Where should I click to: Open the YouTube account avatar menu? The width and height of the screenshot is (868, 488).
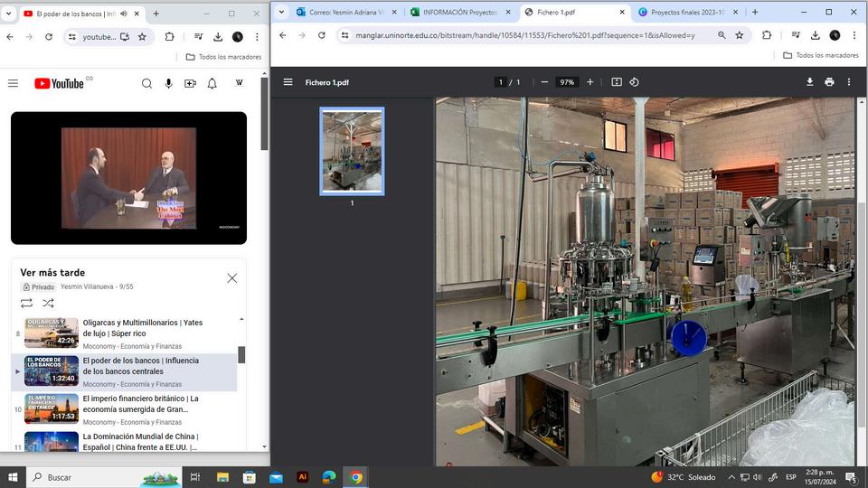[x=239, y=83]
